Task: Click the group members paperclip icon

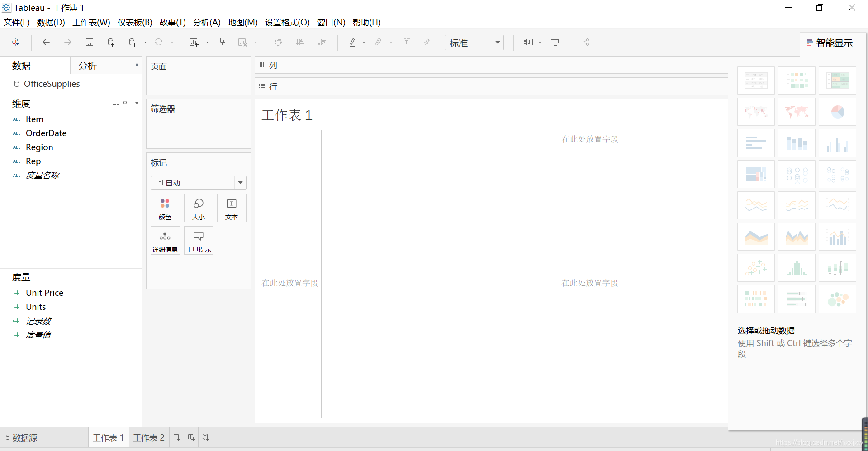Action: coord(378,42)
